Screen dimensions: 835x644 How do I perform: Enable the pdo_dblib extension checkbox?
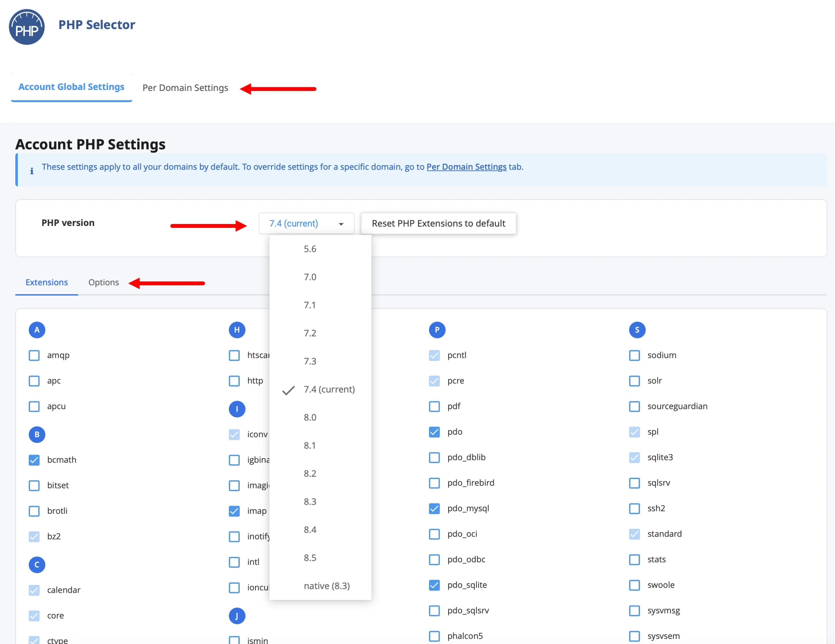tap(434, 457)
